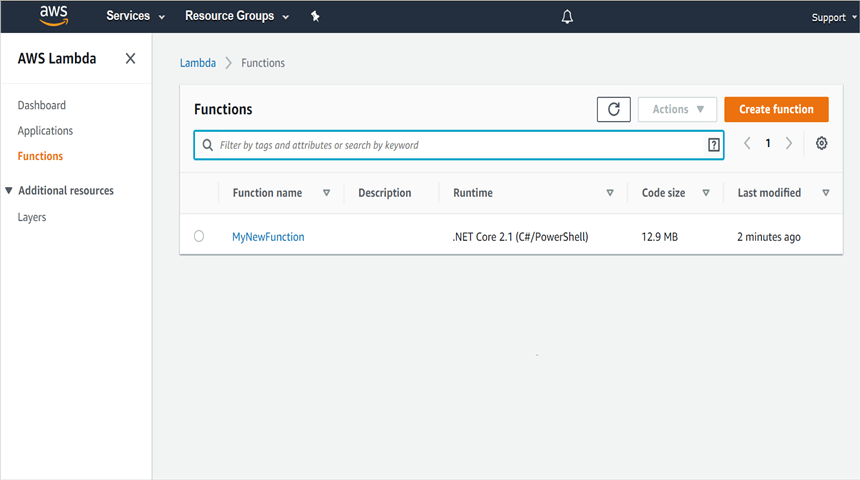Select the MyNewFunction radio button
The width and height of the screenshot is (860, 480).
199,237
